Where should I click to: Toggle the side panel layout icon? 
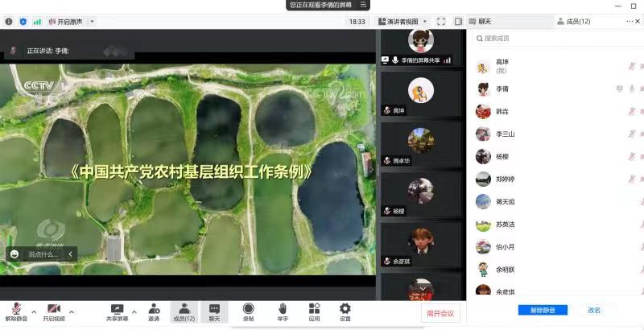458,22
